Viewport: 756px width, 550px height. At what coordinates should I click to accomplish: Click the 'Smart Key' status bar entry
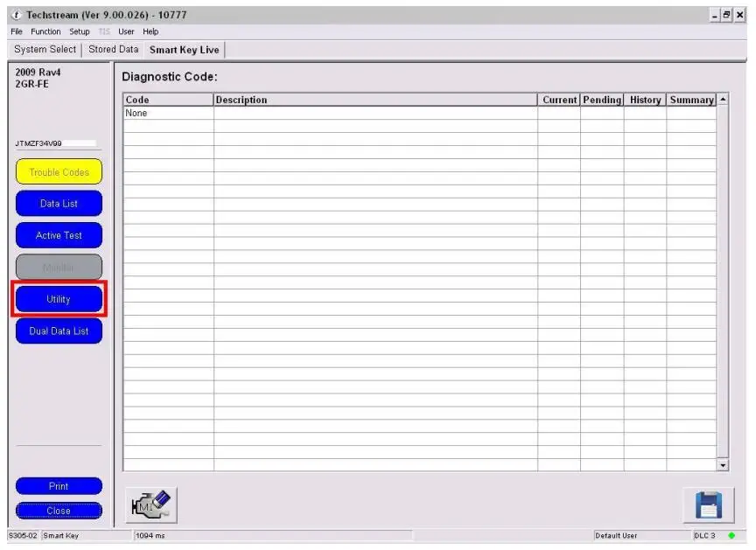point(60,535)
